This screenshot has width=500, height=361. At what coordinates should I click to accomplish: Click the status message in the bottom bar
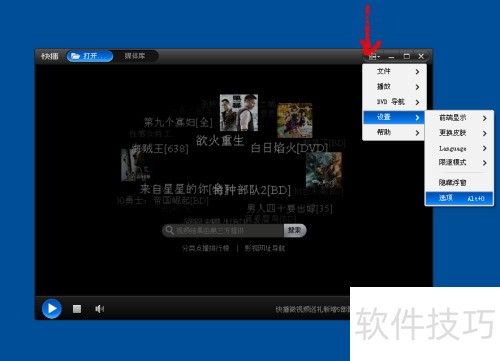pyautogui.click(x=312, y=309)
